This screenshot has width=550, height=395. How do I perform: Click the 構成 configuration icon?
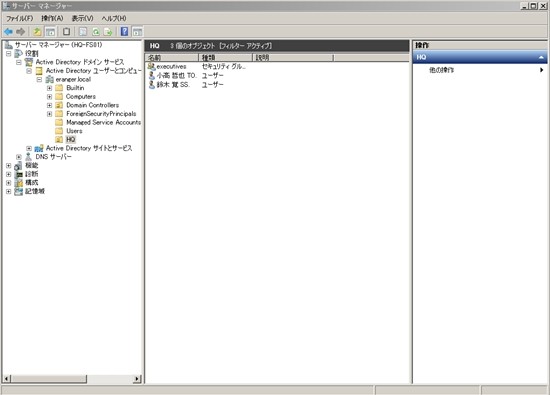point(19,183)
